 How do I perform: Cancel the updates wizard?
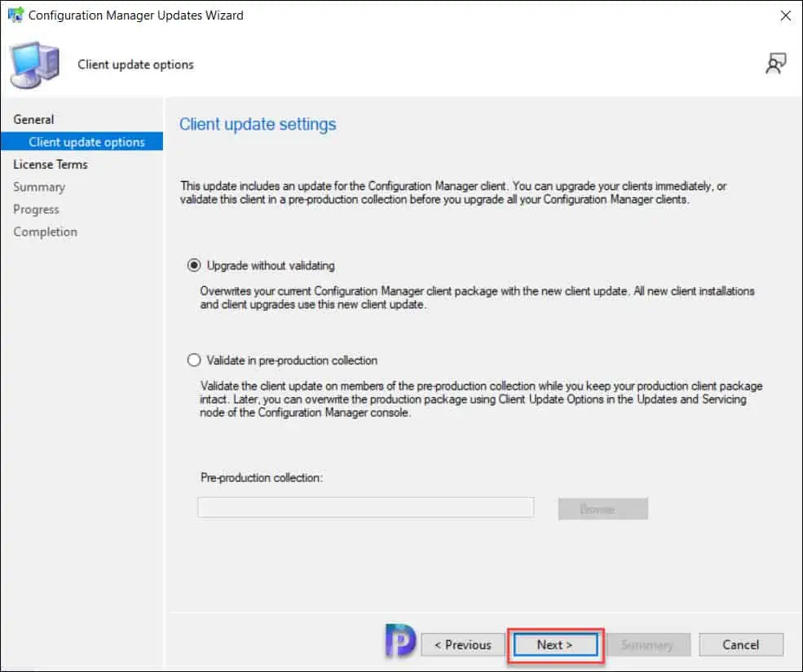[741, 644]
